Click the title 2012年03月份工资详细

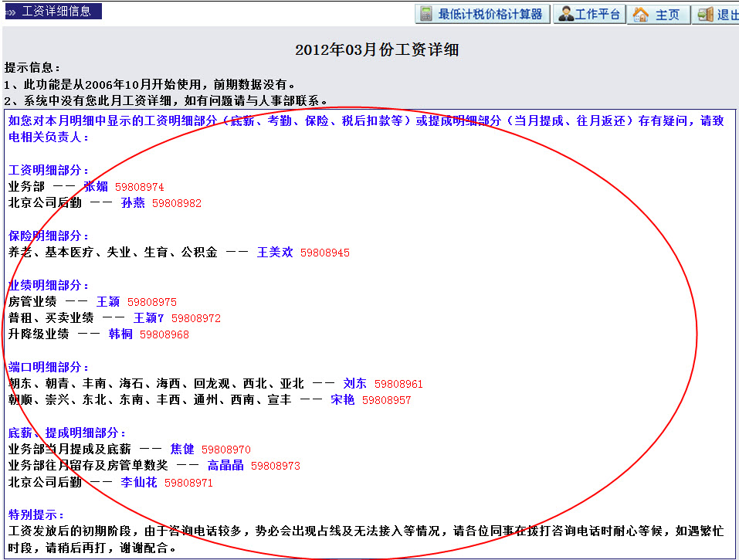click(x=377, y=49)
